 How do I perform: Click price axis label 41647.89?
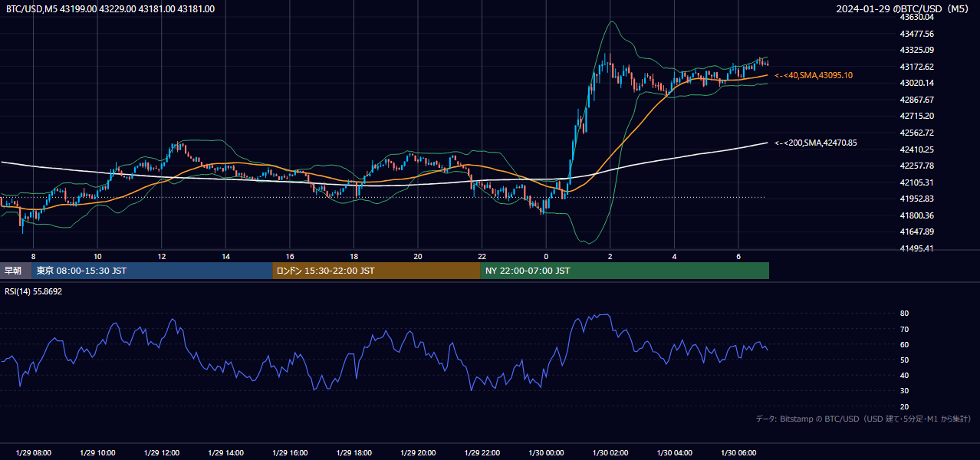click(x=917, y=232)
